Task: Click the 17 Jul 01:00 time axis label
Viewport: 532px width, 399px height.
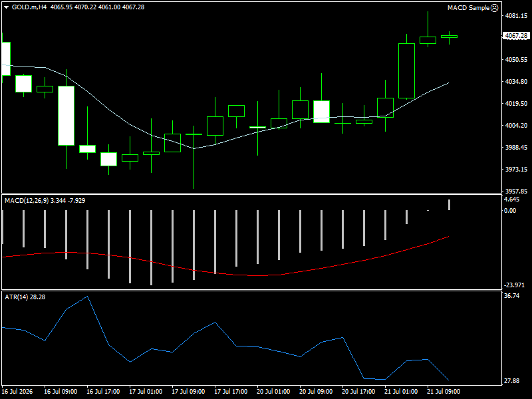Action: [x=146, y=392]
